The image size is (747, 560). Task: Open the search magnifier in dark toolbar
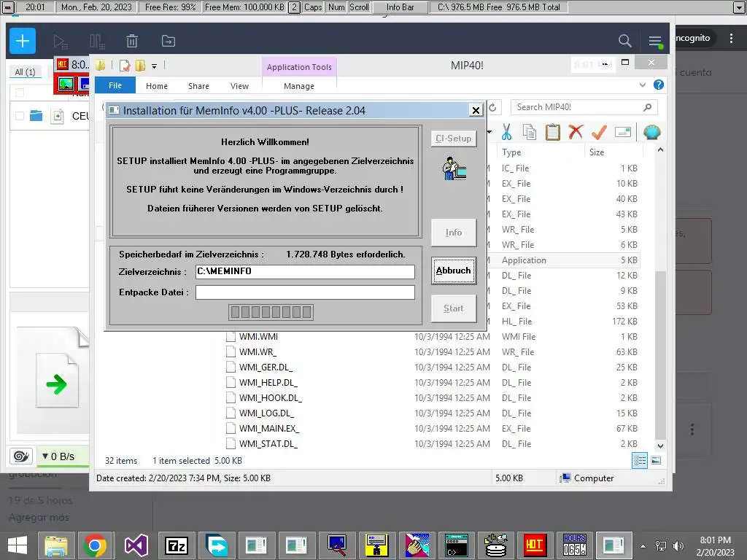[x=624, y=41]
